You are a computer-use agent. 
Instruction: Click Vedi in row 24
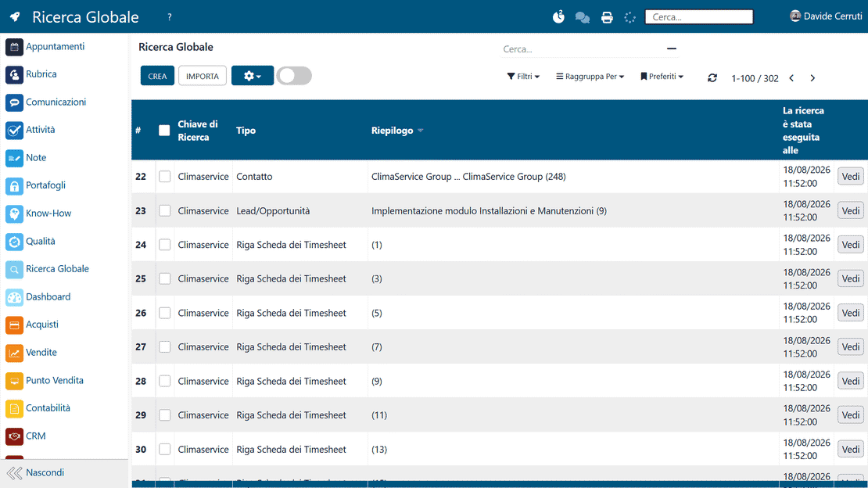click(850, 245)
